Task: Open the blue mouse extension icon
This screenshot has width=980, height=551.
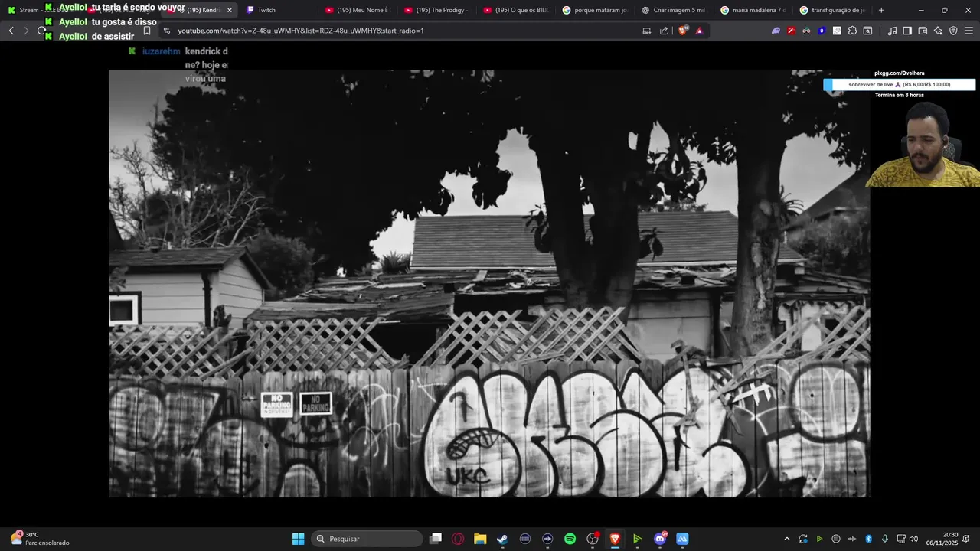Action: (822, 31)
